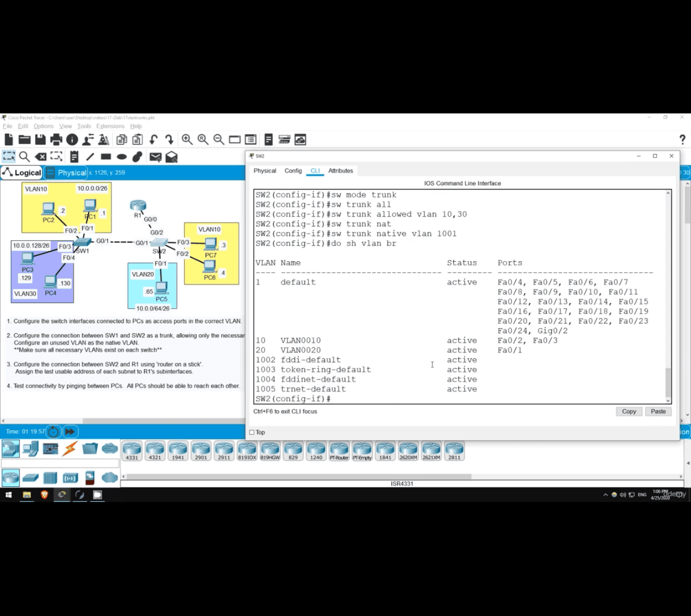Open File Explorer from taskbar

click(x=27, y=495)
